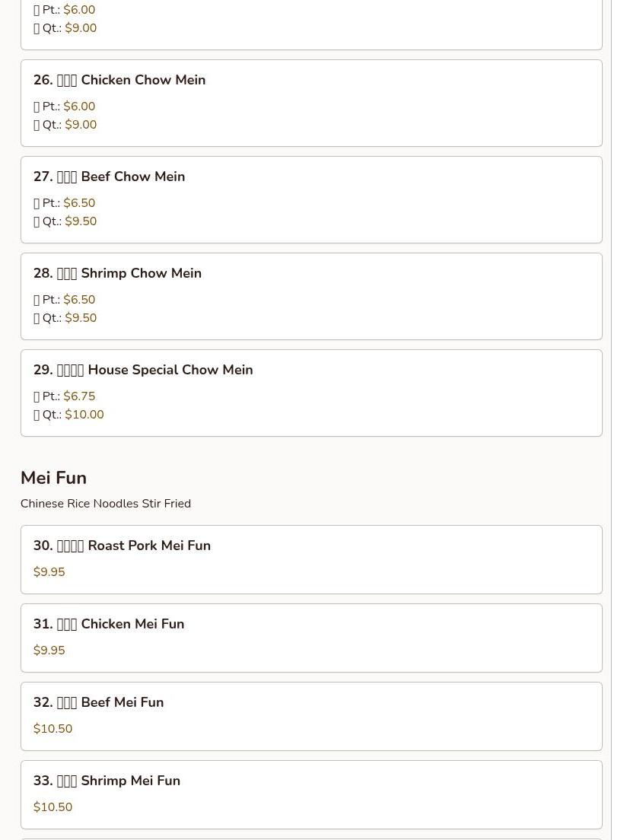This screenshot has width=627, height=840.
Task: Click Chicken Mei Fun item title
Action: click(109, 625)
